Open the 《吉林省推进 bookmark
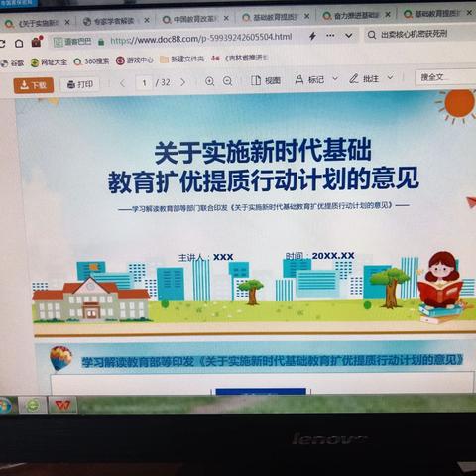The width and height of the screenshot is (476, 476). tap(239, 58)
